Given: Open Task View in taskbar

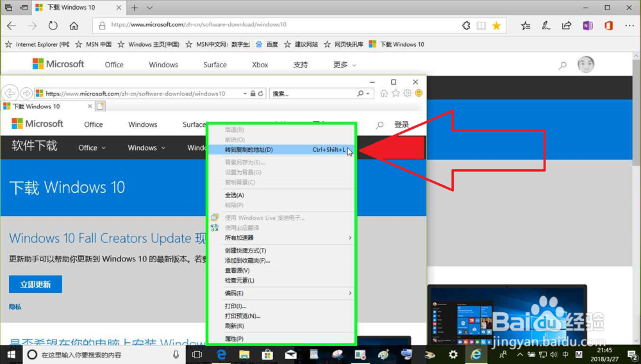Looking at the screenshot, I should 197,354.
